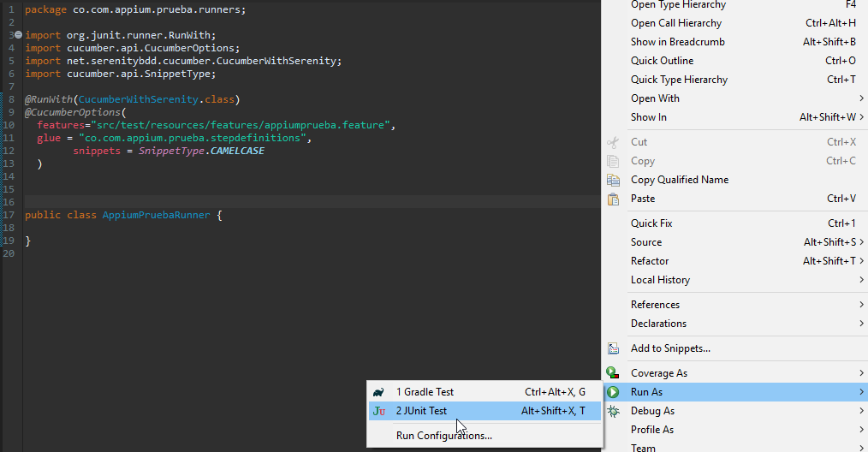Screen dimensions: 868x452
Task: Select the Quick Outline menu item
Action: pyautogui.click(x=662, y=61)
